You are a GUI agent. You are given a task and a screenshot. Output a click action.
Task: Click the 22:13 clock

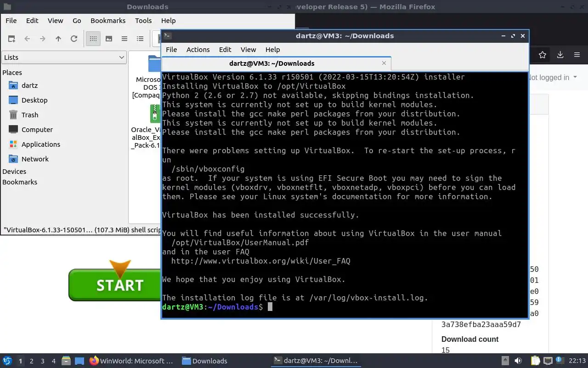coord(577,361)
